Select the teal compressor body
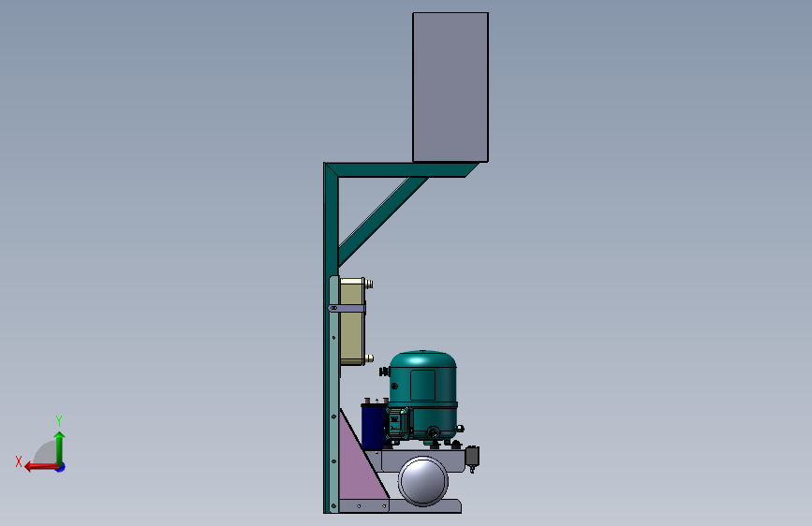 (x=423, y=396)
